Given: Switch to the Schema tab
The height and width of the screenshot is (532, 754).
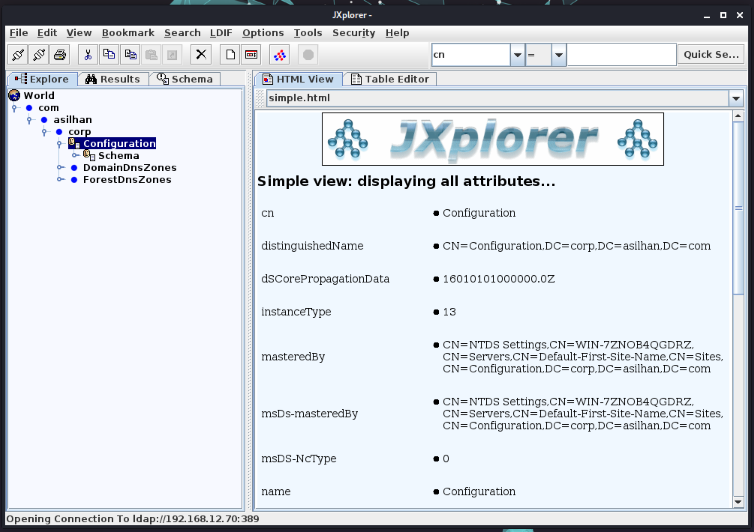Looking at the screenshot, I should tap(185, 79).
